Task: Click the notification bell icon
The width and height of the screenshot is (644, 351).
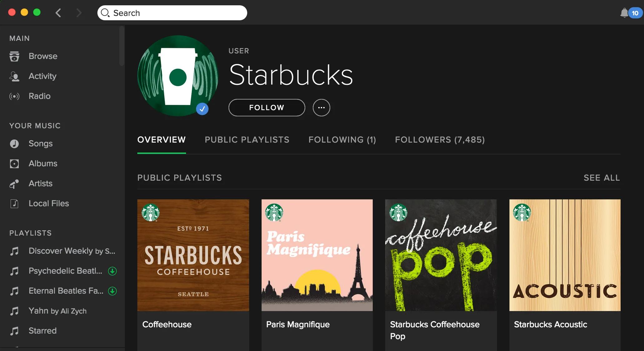Action: pyautogui.click(x=624, y=13)
